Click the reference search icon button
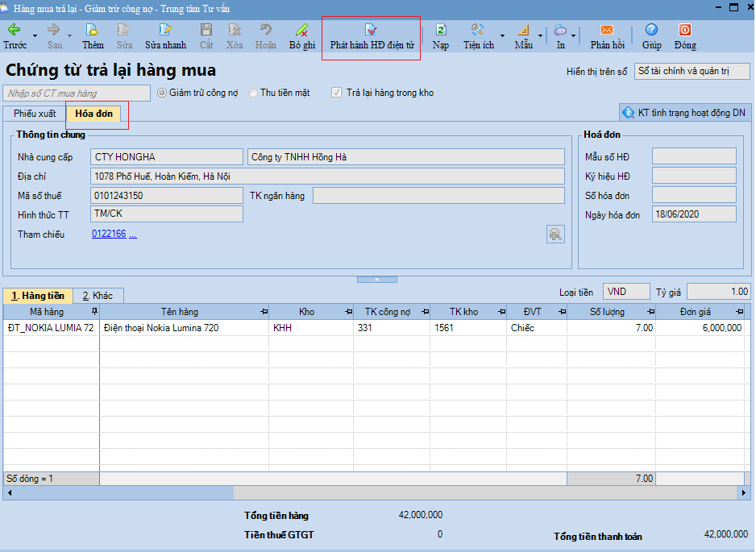 coord(555,234)
